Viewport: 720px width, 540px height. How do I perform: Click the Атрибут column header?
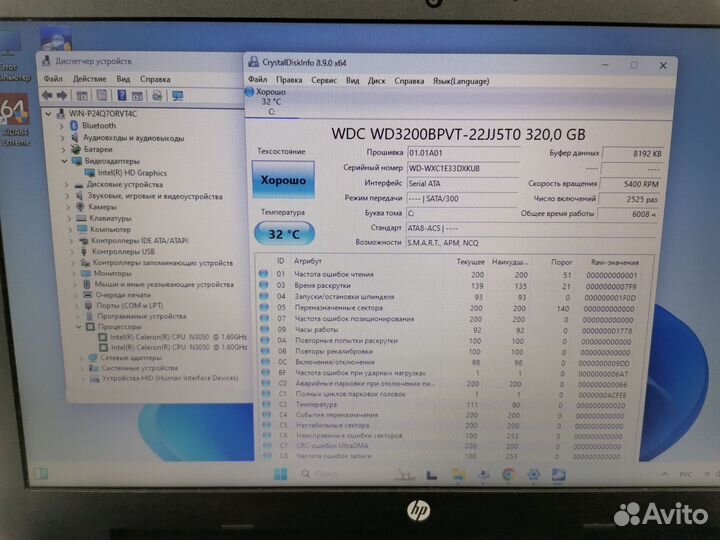[308, 261]
